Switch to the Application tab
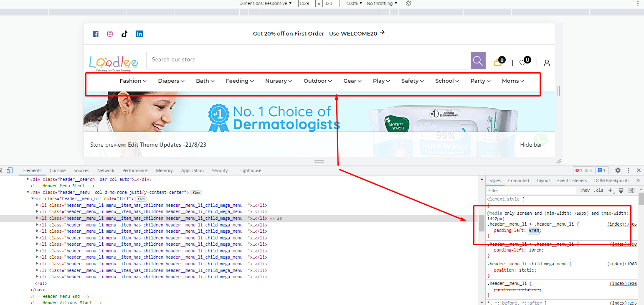The image size is (644, 305). (x=193, y=170)
